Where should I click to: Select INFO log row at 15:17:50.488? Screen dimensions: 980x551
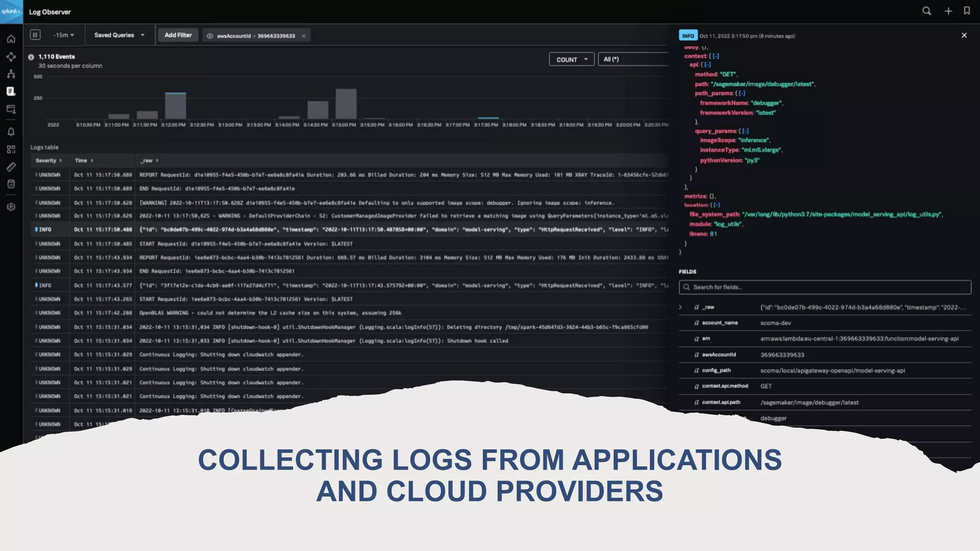pyautogui.click(x=349, y=230)
